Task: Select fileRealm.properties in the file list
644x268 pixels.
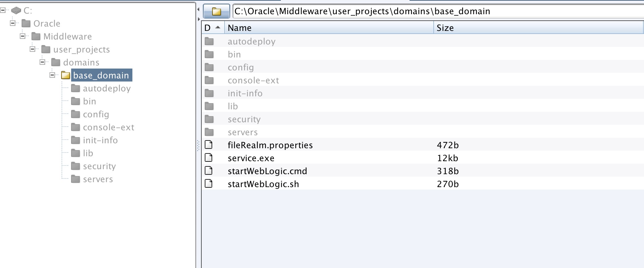Action: coord(270,145)
